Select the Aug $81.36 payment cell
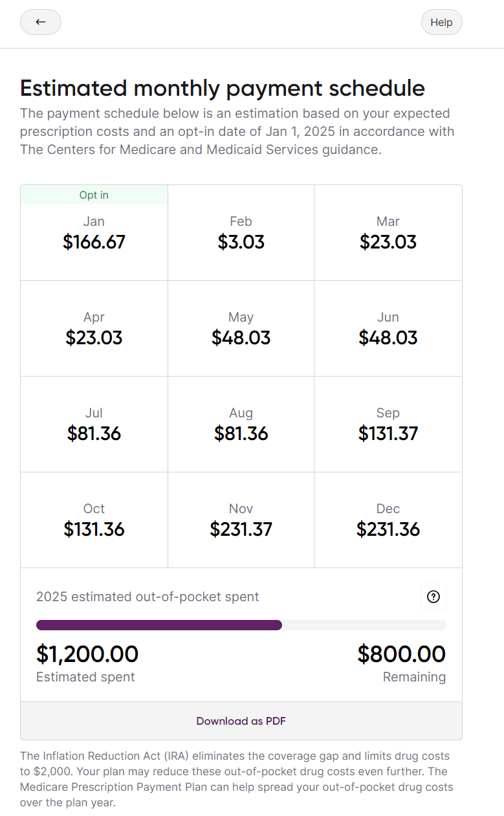The image size is (504, 816). click(x=241, y=425)
